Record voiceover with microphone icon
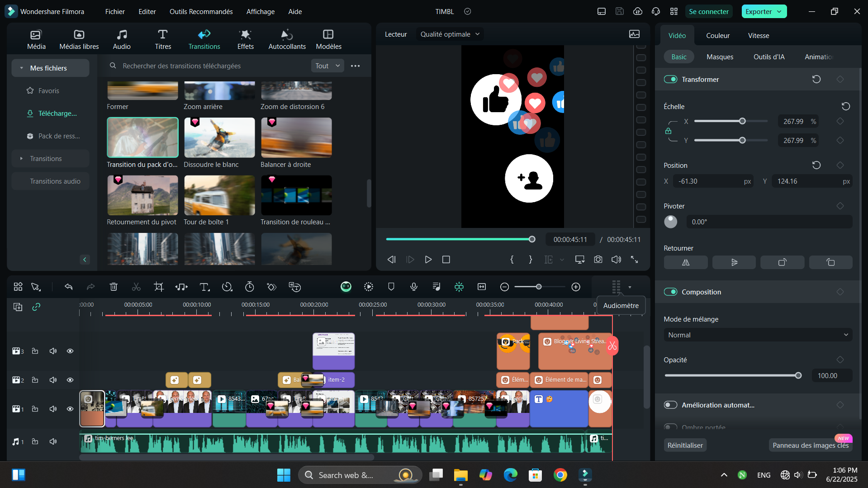Screen dimensions: 868x488 tap(414, 287)
